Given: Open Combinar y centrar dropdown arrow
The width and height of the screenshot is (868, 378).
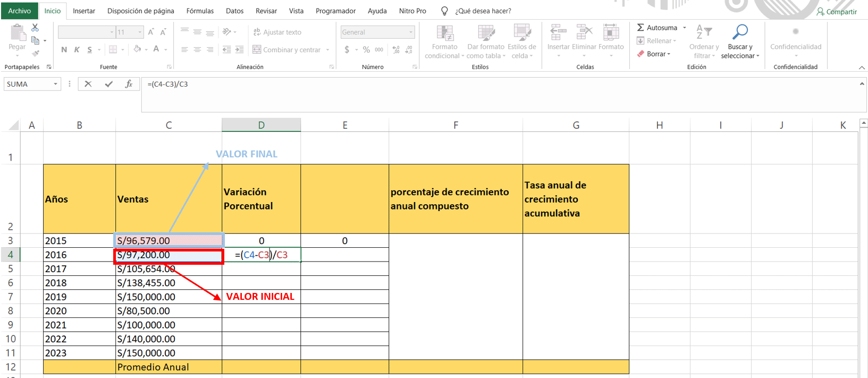Looking at the screenshot, I should point(327,50).
